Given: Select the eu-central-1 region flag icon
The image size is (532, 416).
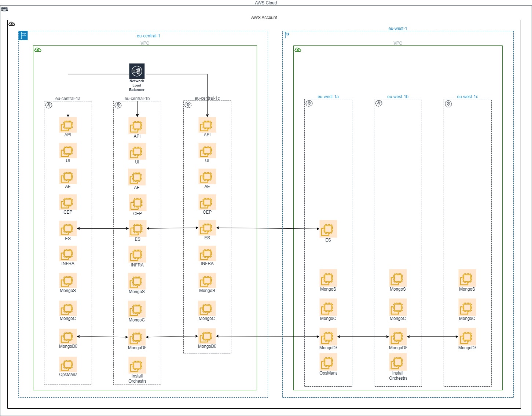Looking at the screenshot, I should click(23, 36).
